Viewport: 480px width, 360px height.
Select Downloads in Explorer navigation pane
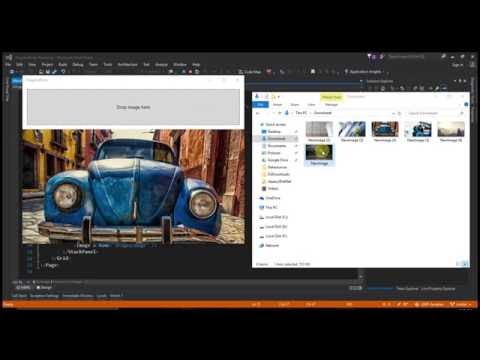[276, 138]
